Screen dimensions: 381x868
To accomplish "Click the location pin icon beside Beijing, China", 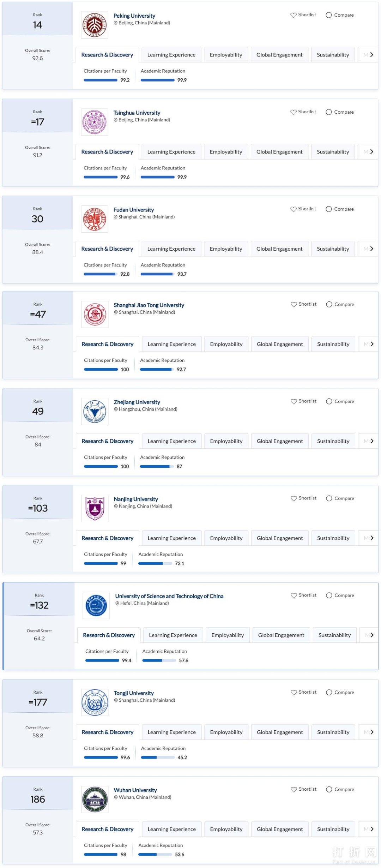I will pyautogui.click(x=116, y=23).
